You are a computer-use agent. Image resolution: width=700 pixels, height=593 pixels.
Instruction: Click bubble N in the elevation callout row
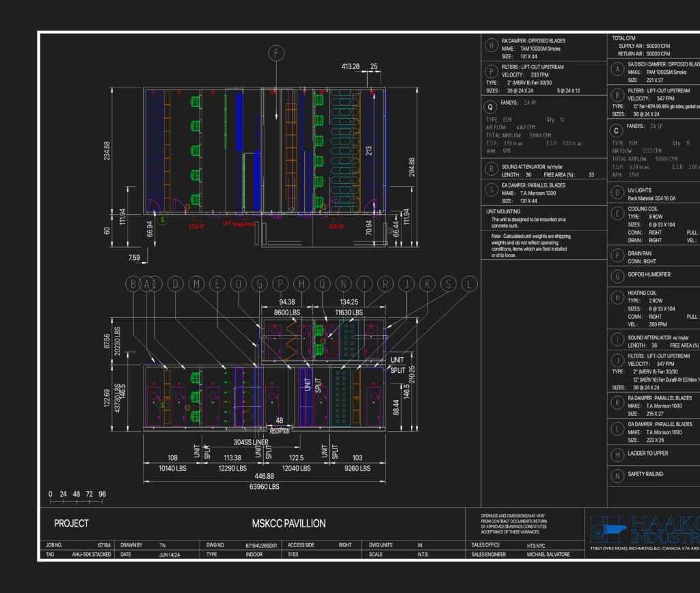coord(343,284)
